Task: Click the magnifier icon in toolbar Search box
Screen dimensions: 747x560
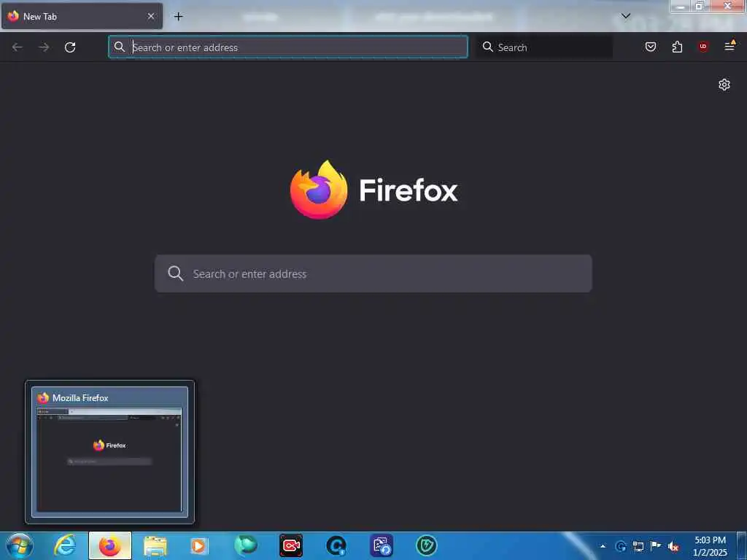Action: [x=488, y=47]
